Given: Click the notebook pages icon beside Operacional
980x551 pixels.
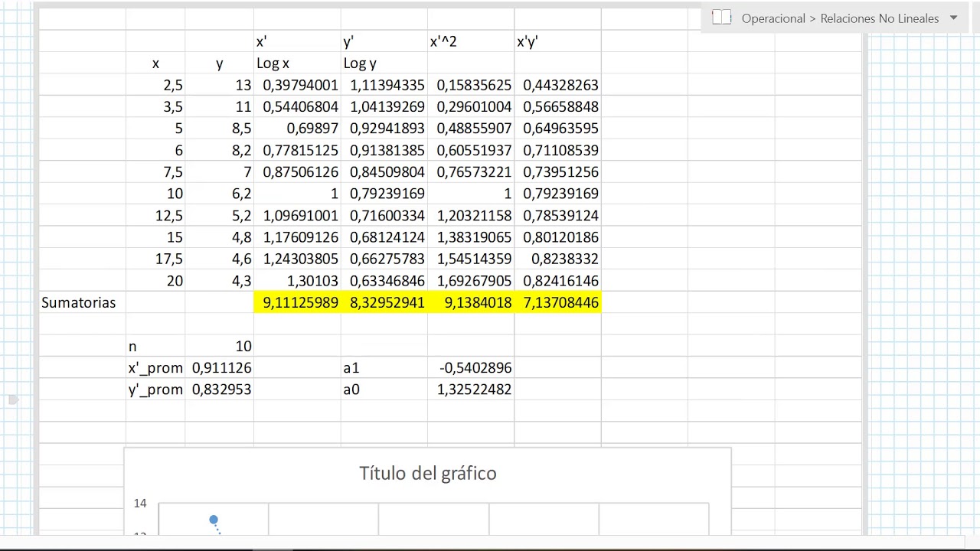Looking at the screenshot, I should [x=722, y=18].
